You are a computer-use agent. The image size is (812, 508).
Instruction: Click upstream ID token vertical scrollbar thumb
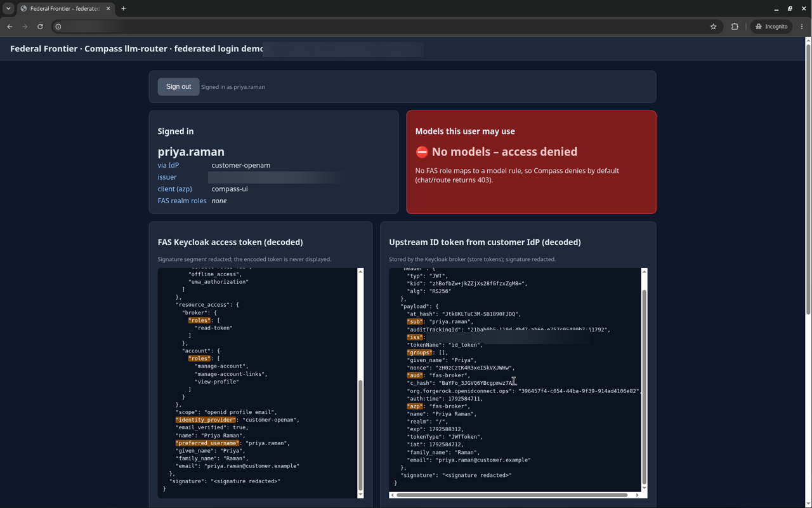(x=644, y=387)
